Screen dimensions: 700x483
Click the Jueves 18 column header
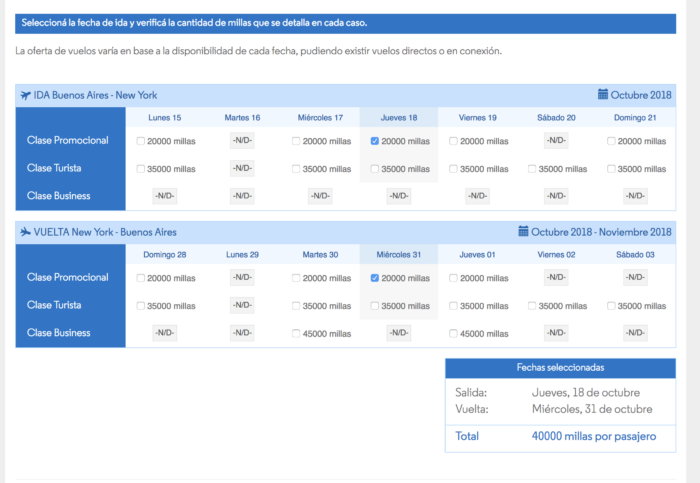pyautogui.click(x=398, y=118)
